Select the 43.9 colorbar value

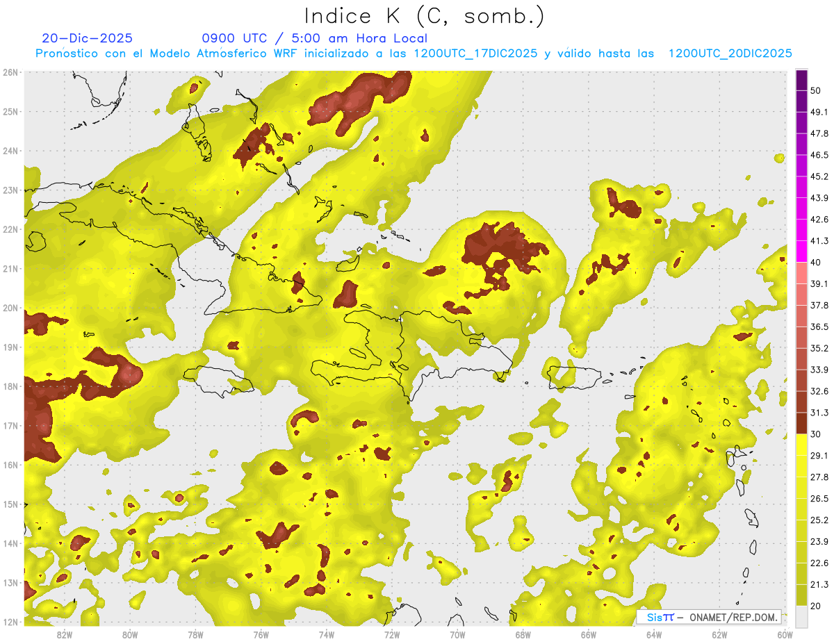point(819,198)
